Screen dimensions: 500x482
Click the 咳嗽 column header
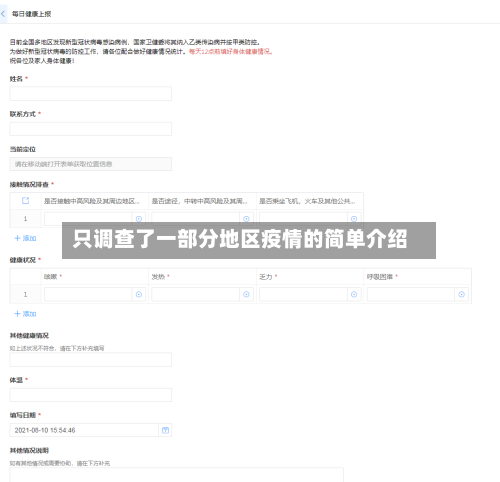pyautogui.click(x=51, y=277)
